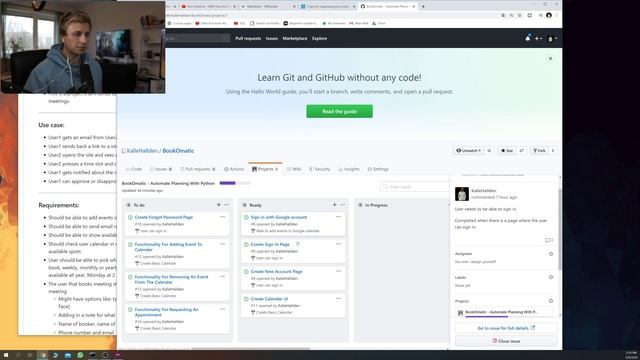Image resolution: width=640 pixels, height=360 pixels.
Task: Open Create New Account Page card
Action: (276, 271)
